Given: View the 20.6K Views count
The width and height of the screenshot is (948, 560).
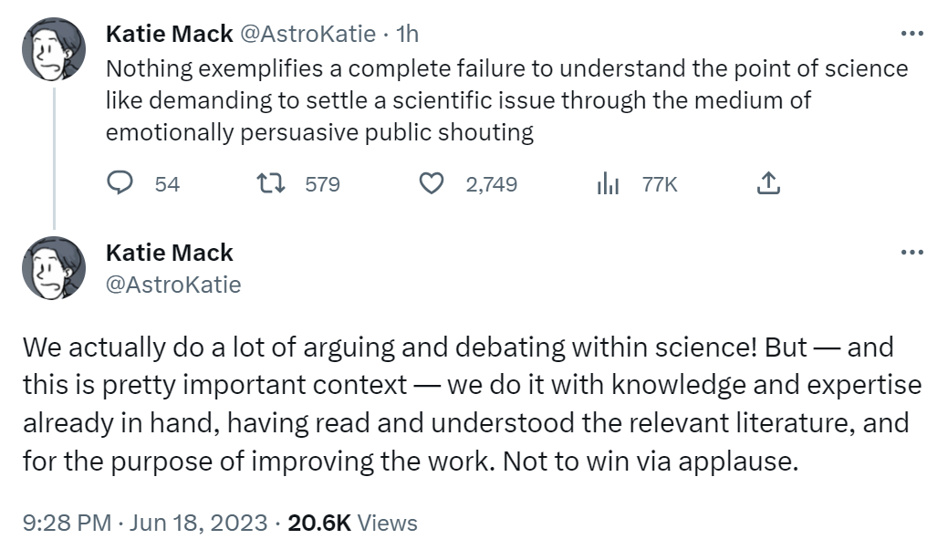Looking at the screenshot, I should (x=352, y=523).
